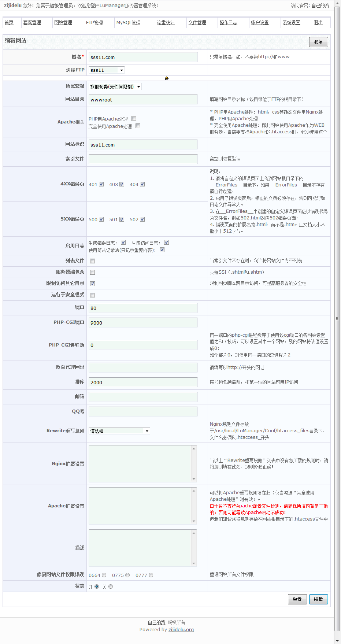341x644 pixels.
Task: Enable 运行于安全模式 checkbox
Action: point(93,295)
